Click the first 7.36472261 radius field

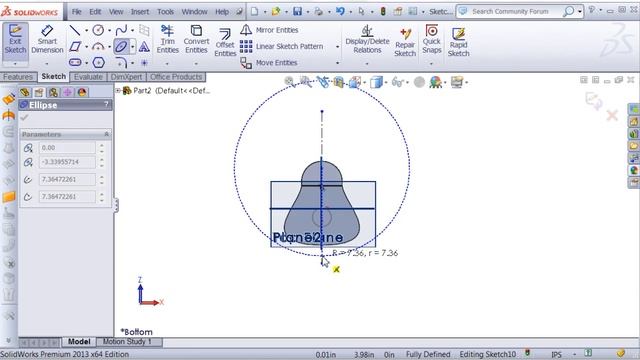pos(67,179)
